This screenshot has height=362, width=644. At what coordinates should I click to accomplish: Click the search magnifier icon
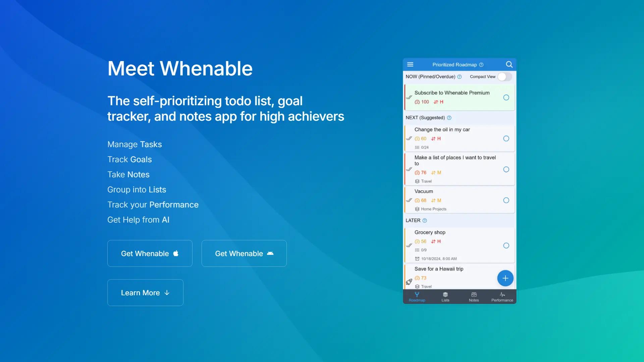click(x=509, y=64)
